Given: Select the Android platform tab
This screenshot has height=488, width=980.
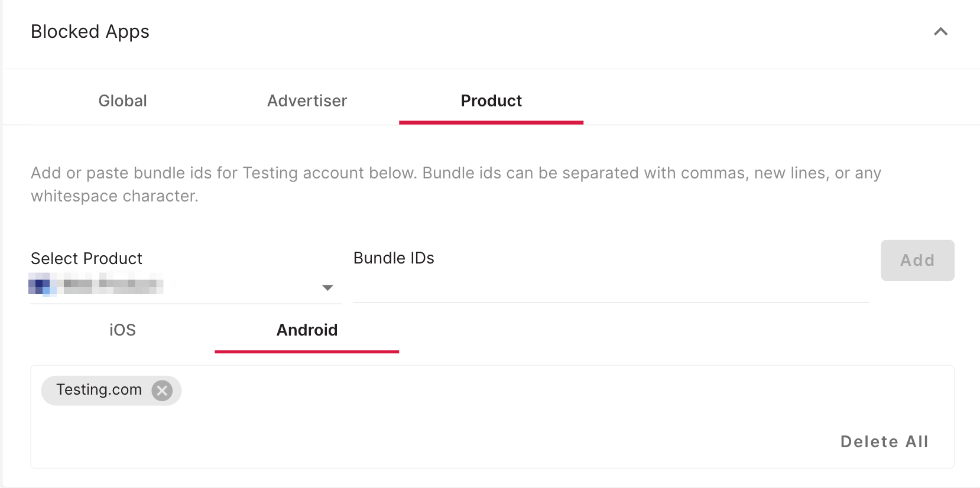Looking at the screenshot, I should point(307,330).
